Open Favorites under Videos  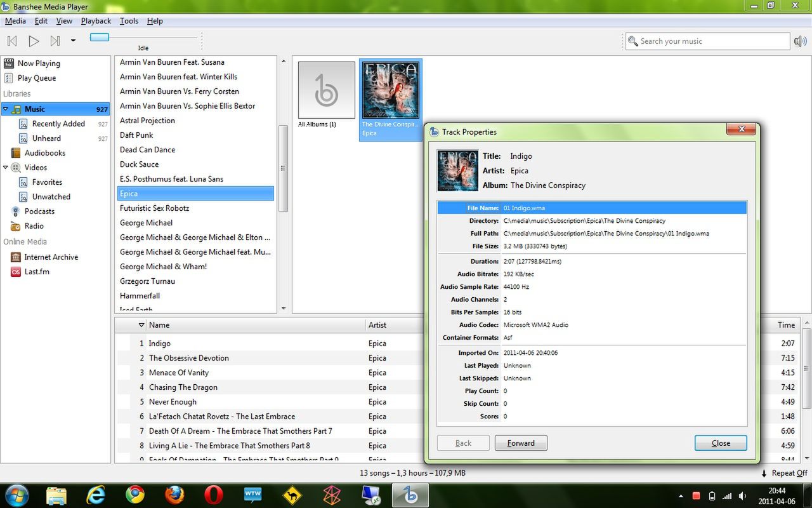click(x=47, y=182)
